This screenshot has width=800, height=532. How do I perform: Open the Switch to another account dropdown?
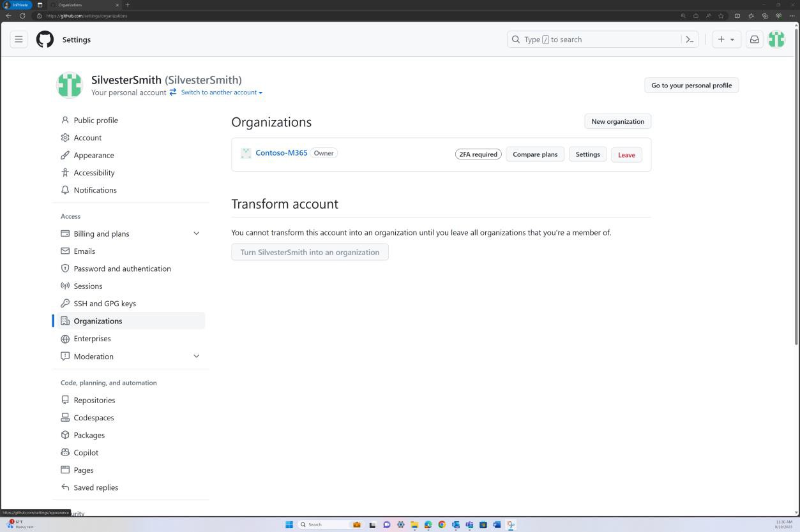tap(220, 92)
